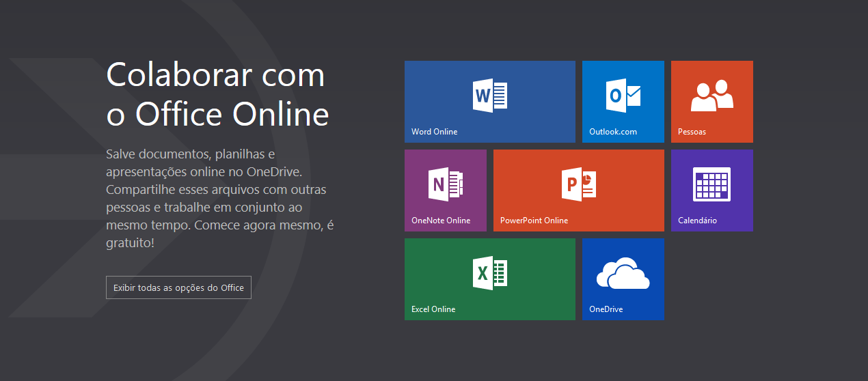Click the 'Pessoas' text label
Image resolution: width=868 pixels, height=381 pixels.
[x=692, y=132]
